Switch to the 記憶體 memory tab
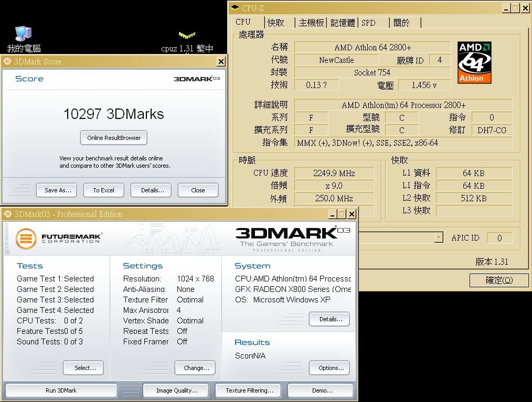The image size is (532, 402). [343, 23]
